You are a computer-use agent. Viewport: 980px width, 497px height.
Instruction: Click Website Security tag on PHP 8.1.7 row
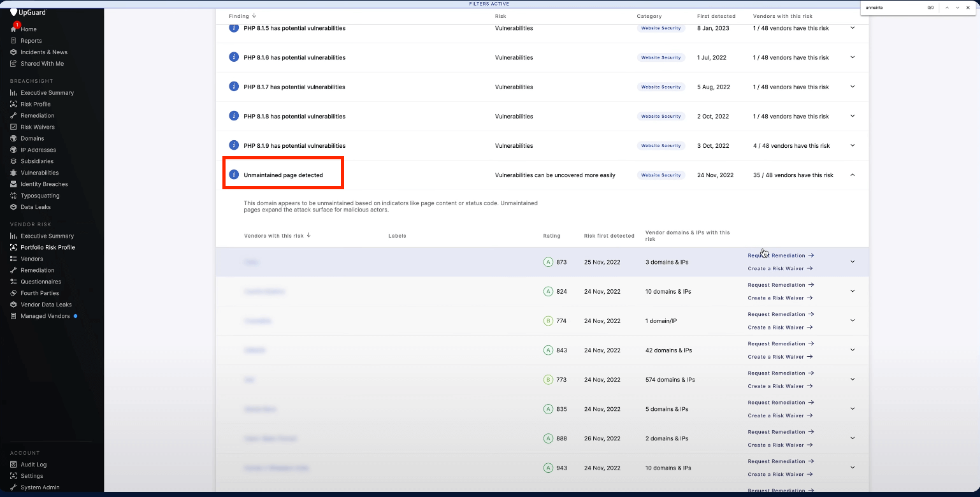click(x=661, y=87)
